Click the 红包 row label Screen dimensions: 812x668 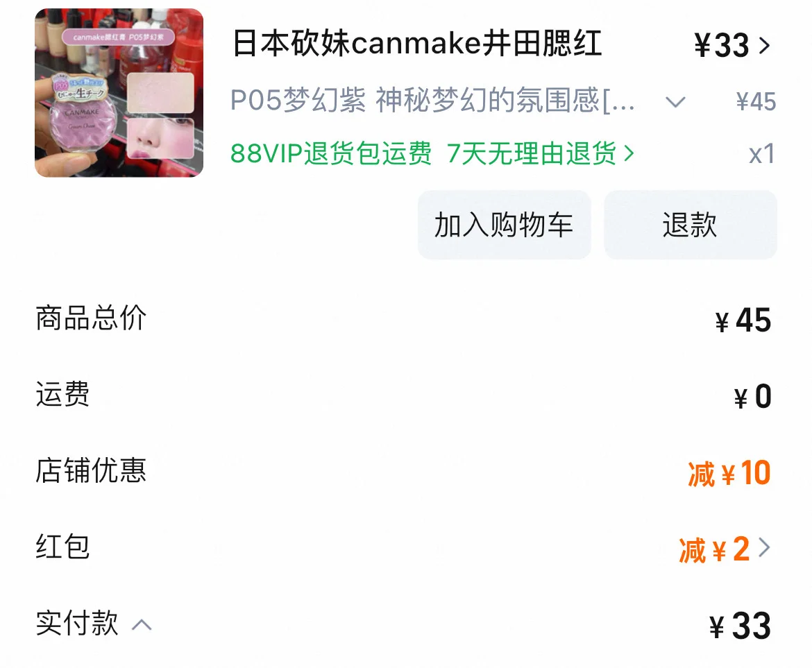point(62,547)
